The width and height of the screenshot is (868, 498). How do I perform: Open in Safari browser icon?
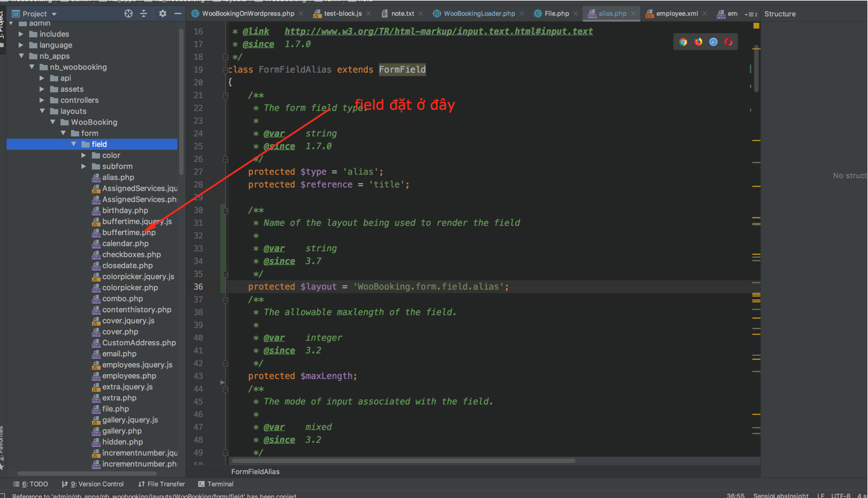click(x=713, y=42)
